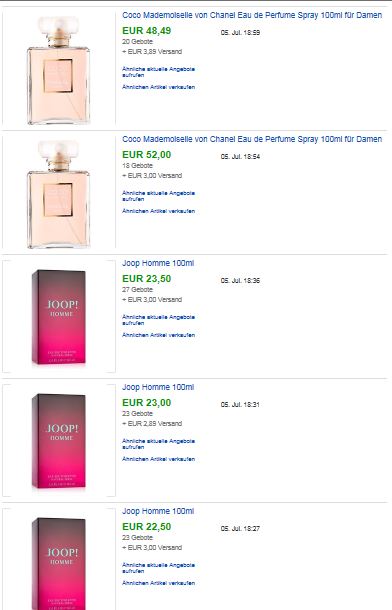Open the Joop Homme listing priced EUR 23,50
392x610 pixels.
(158, 263)
